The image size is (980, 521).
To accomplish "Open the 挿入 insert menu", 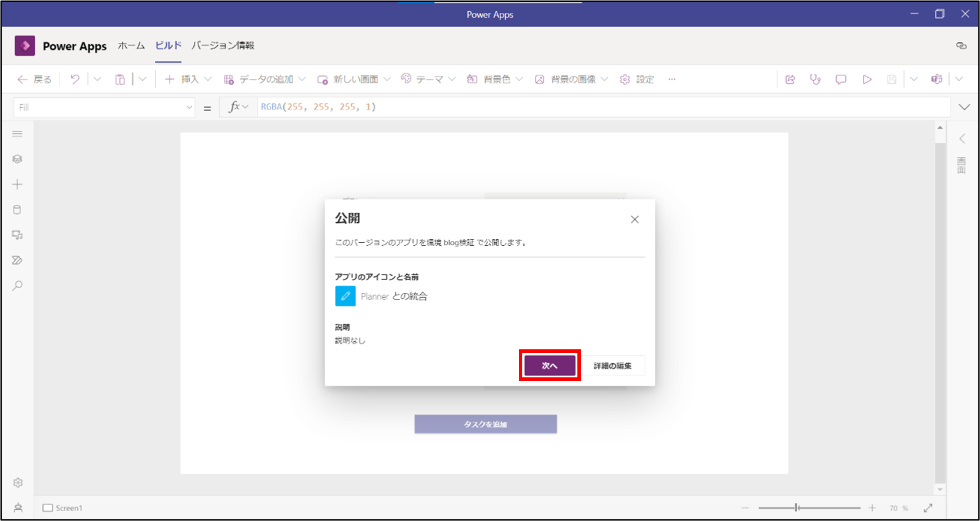I will pos(188,79).
